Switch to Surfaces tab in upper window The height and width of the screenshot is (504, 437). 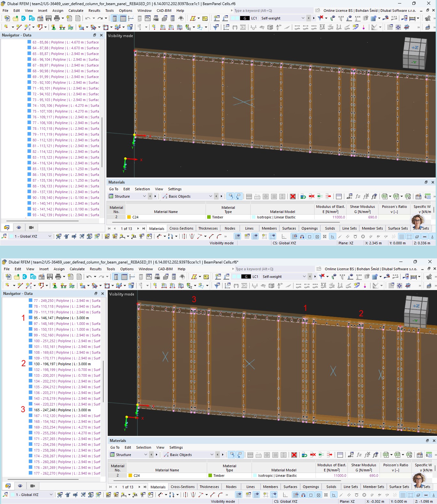click(289, 228)
